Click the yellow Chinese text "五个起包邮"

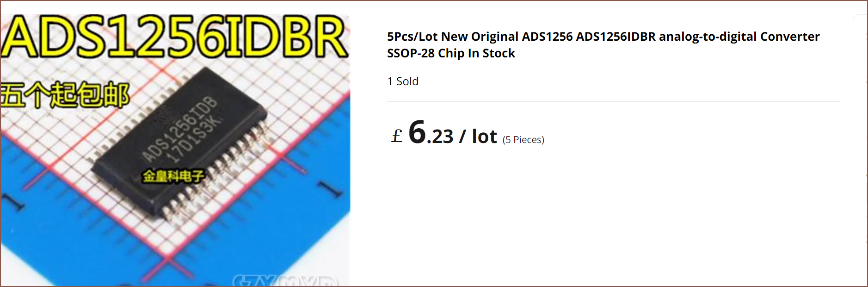tap(65, 95)
